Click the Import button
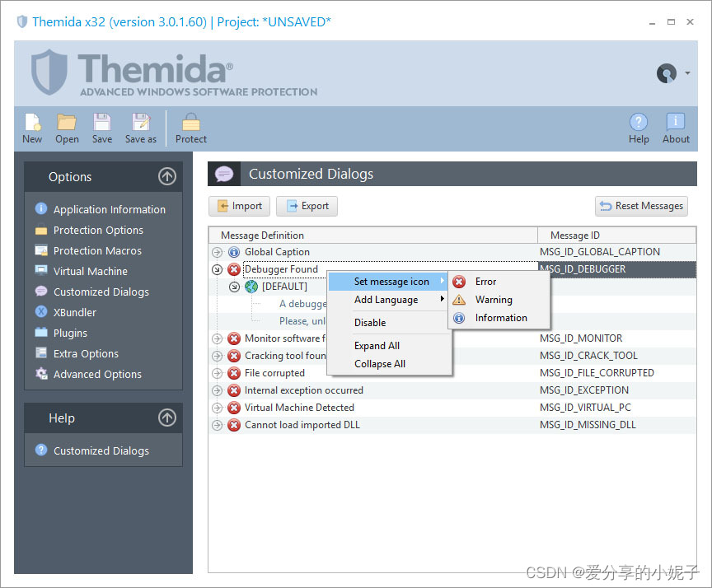The width and height of the screenshot is (712, 588). (239, 206)
